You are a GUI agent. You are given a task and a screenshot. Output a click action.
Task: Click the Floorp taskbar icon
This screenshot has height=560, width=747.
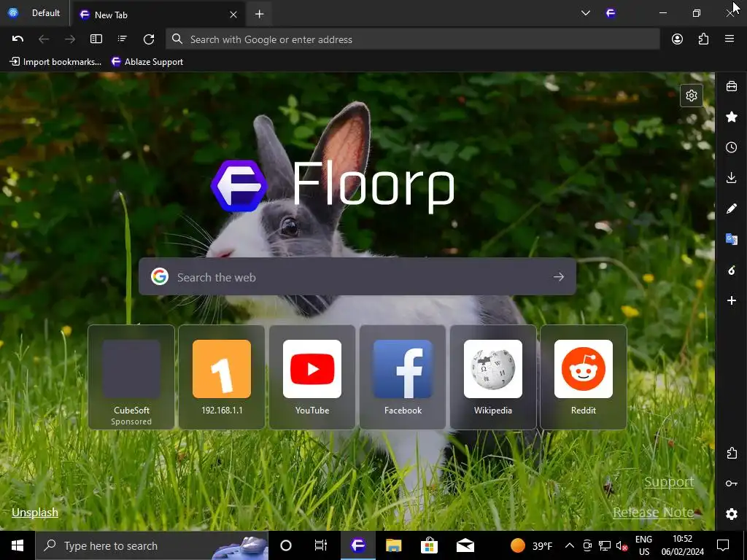pos(358,545)
